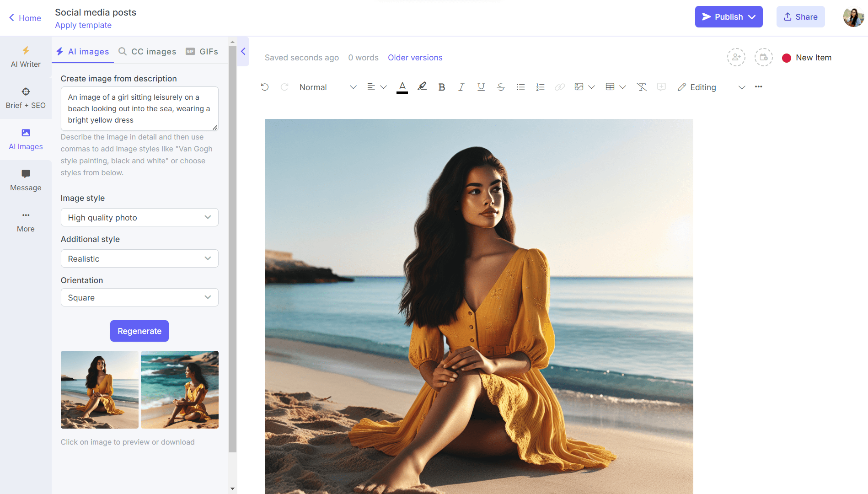Click the Regenerate button
Image resolution: width=868 pixels, height=494 pixels.
(x=139, y=331)
